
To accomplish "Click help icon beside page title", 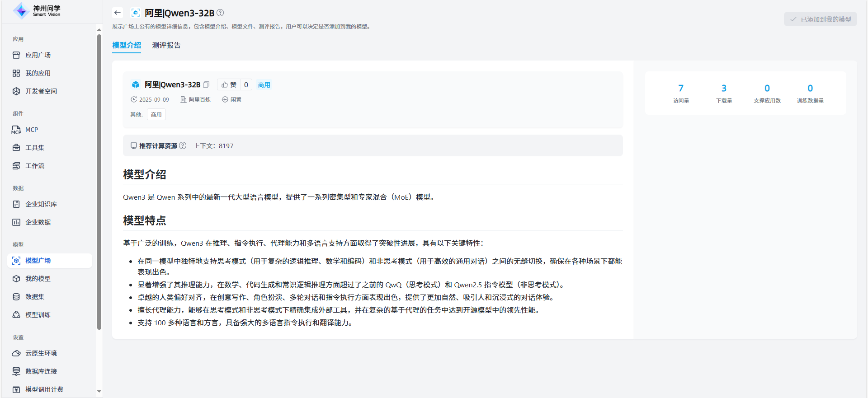I will tap(220, 13).
